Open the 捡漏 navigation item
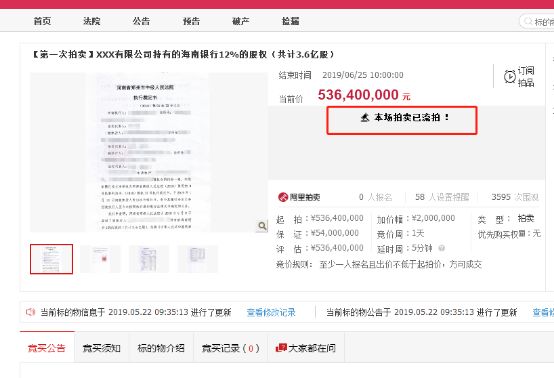Screen dimensions: 554x378 click(290, 21)
